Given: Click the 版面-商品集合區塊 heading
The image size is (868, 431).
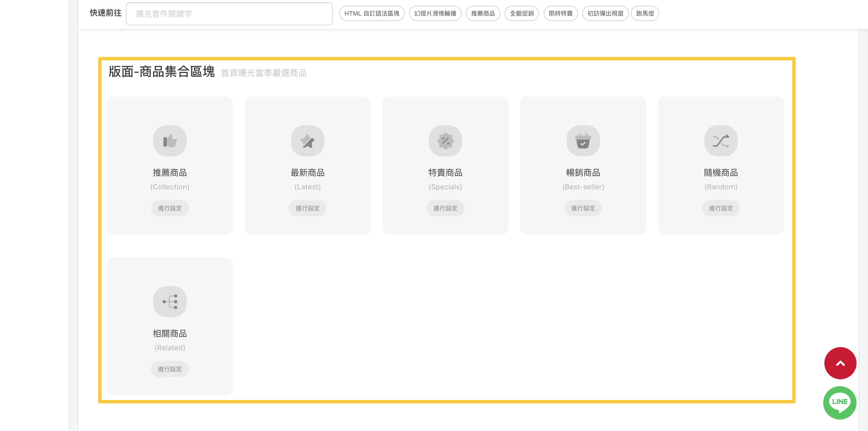Looking at the screenshot, I should tap(162, 72).
